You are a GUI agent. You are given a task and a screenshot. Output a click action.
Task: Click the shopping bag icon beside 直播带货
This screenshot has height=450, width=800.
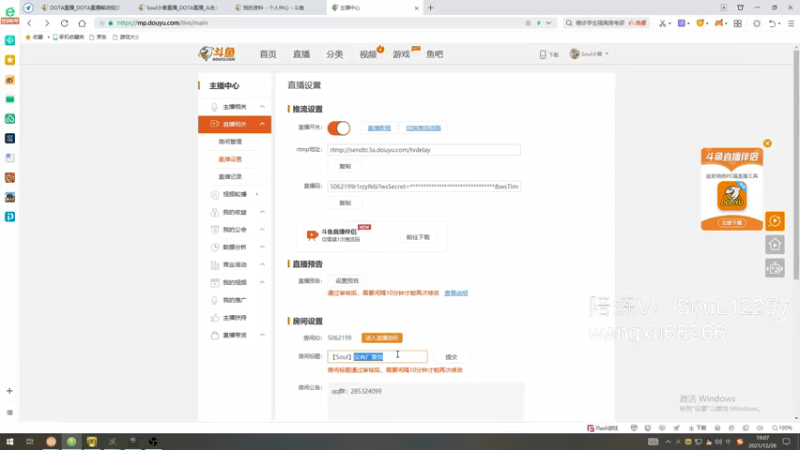tap(214, 335)
